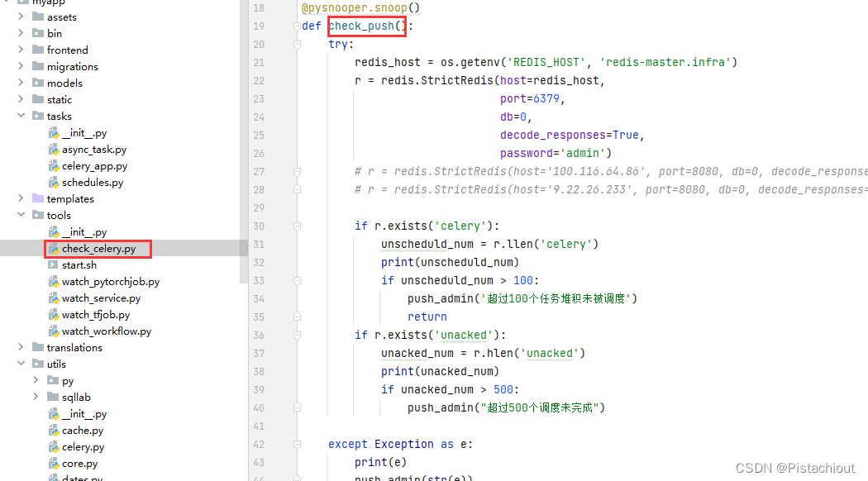Open __init__.py under tasks folder
Screen dimensions: 868x481
84,133
